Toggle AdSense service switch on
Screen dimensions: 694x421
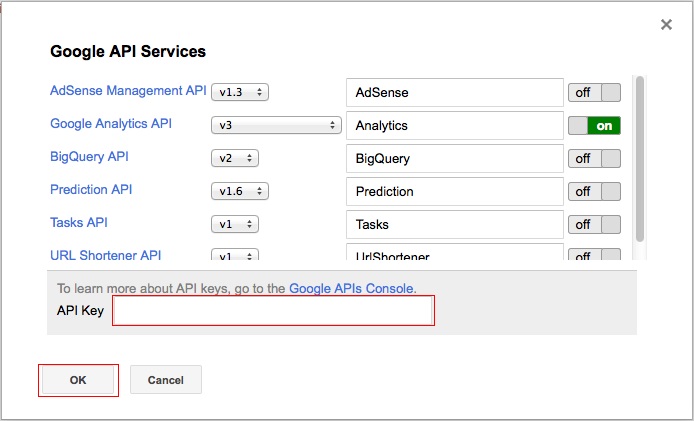click(594, 93)
